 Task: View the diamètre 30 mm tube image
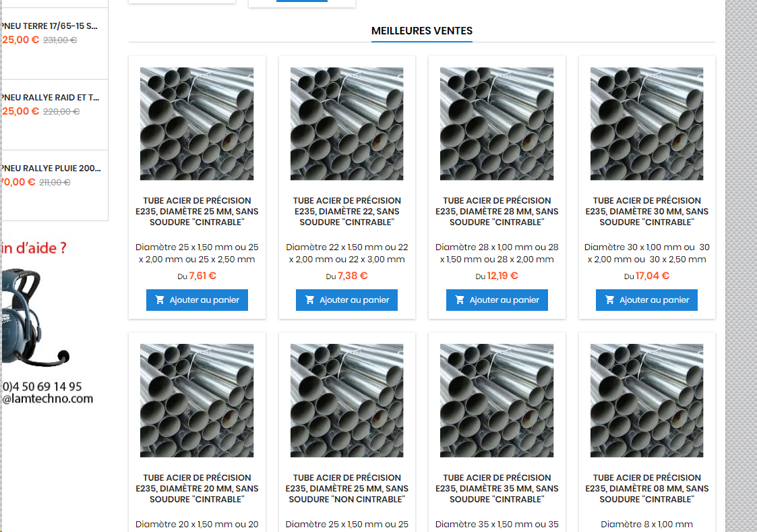647,123
